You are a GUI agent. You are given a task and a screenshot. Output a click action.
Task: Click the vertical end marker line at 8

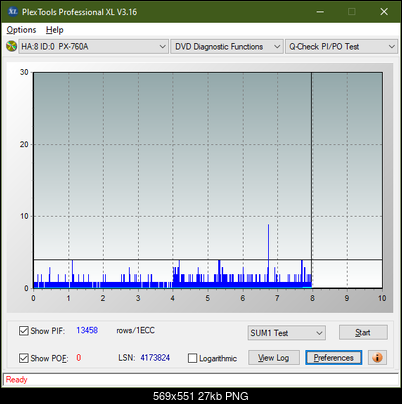tap(312, 180)
